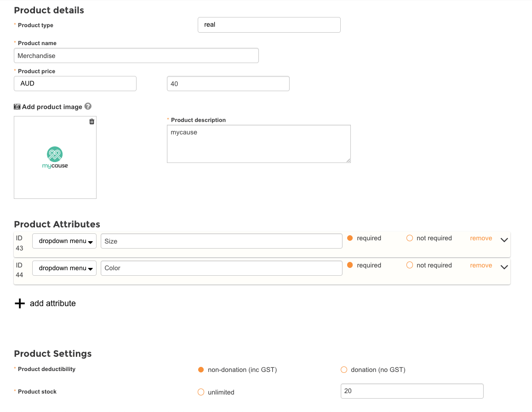Choose donation (no GST) deductibility
The height and width of the screenshot is (412, 532).
[x=344, y=370]
